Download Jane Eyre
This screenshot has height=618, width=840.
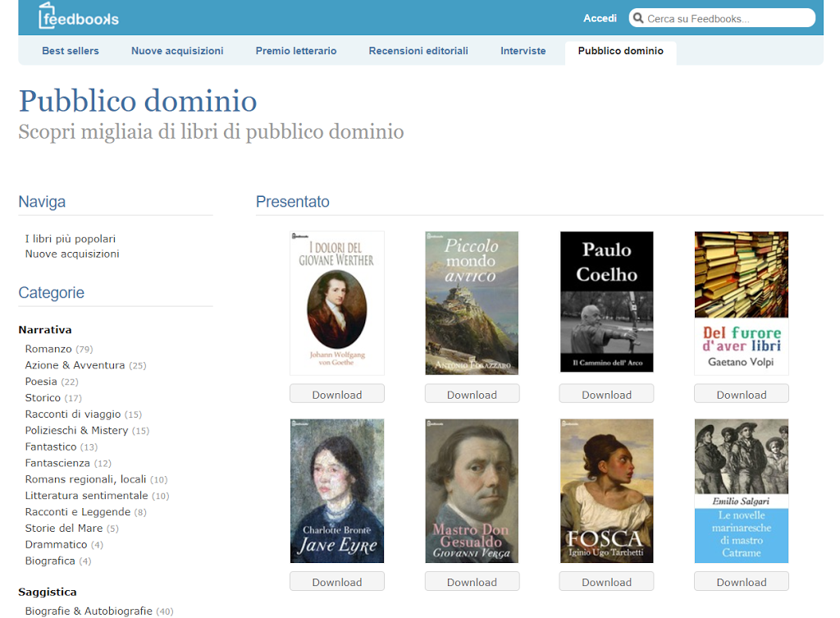[x=337, y=582]
